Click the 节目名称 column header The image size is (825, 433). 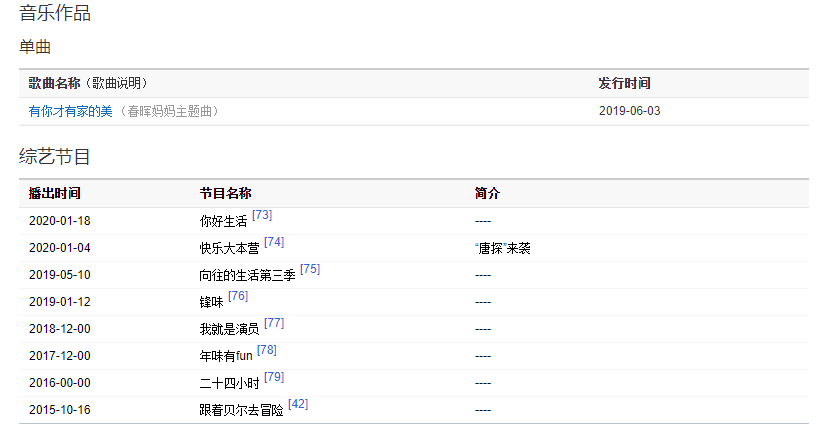(x=225, y=193)
